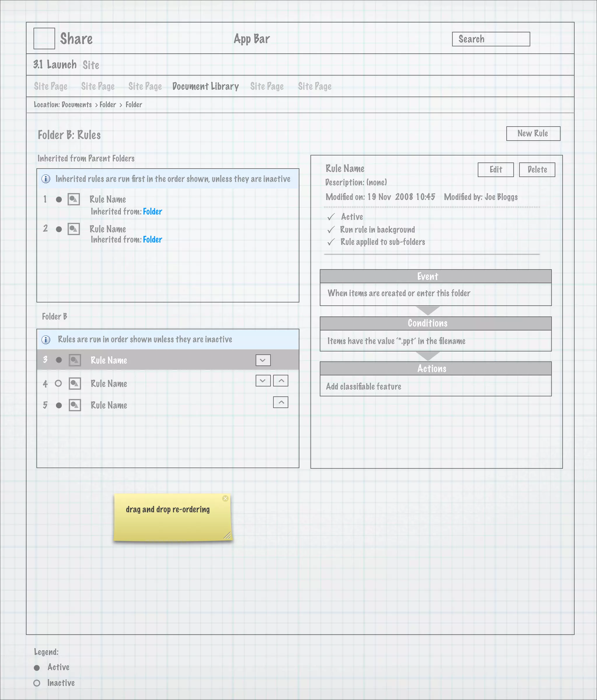Click into the Search field
The width and height of the screenshot is (597, 700).
pos(491,39)
